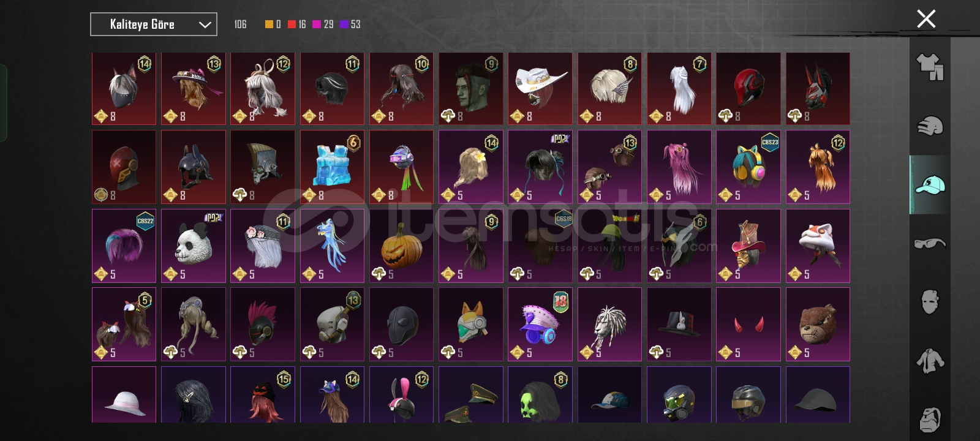Open the face mask category icon
Image resolution: width=980 pixels, height=441 pixels.
(x=930, y=302)
